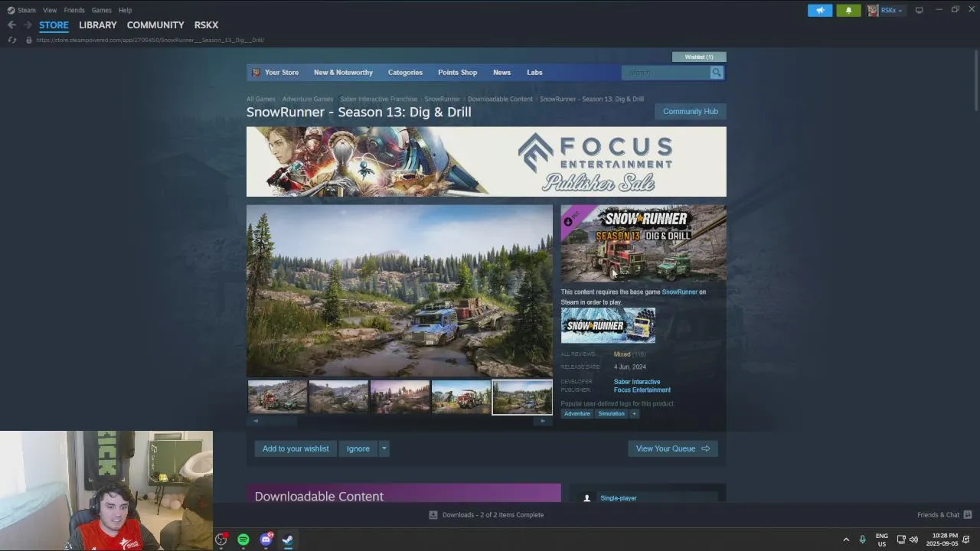Image resolution: width=980 pixels, height=551 pixels.
Task: Click Add to your wishlist
Action: pyautogui.click(x=296, y=448)
